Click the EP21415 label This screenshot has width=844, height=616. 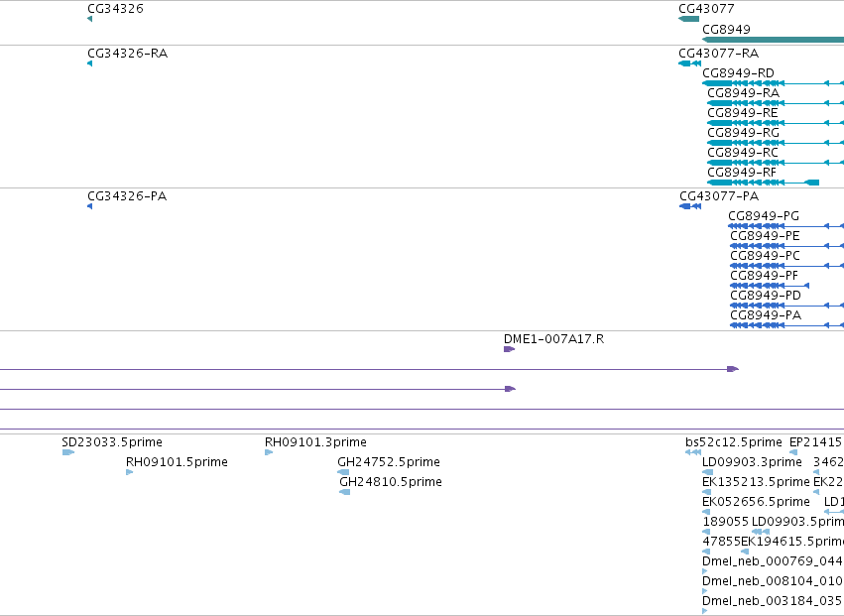[x=815, y=442]
